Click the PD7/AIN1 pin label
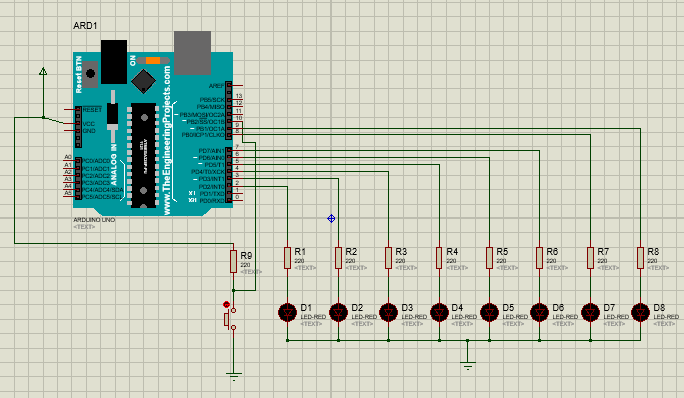The height and width of the screenshot is (398, 684). pyautogui.click(x=212, y=151)
